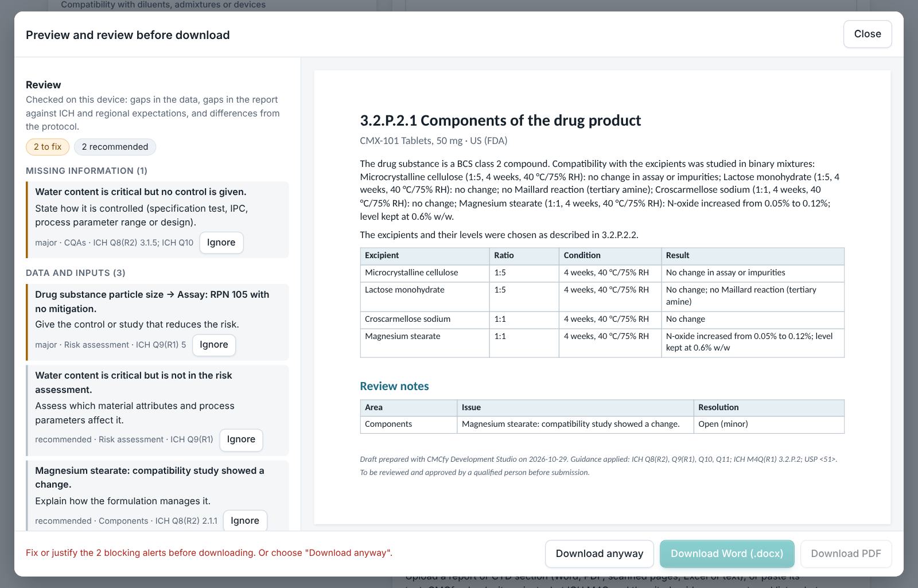918x588 pixels.
Task: Click 'CMX-101 Tablets, 50 mg · US (FDA)' subtitle
Action: pyautogui.click(x=434, y=141)
